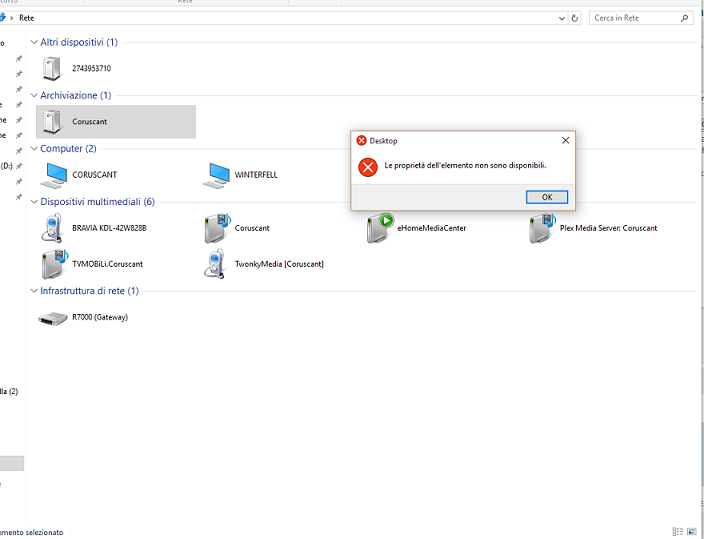Open the 2743953710 device icon

pos(52,69)
